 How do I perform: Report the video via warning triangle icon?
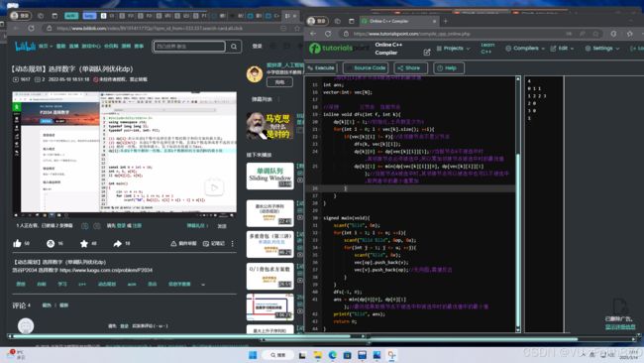tap(173, 243)
